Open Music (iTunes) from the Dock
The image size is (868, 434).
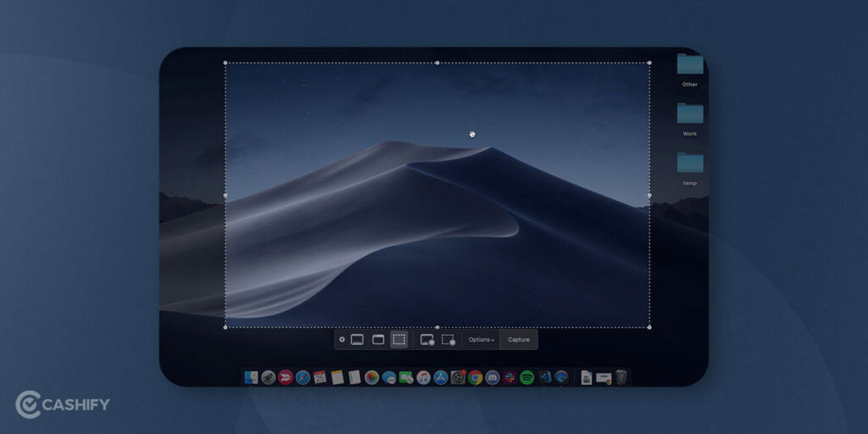tap(424, 377)
